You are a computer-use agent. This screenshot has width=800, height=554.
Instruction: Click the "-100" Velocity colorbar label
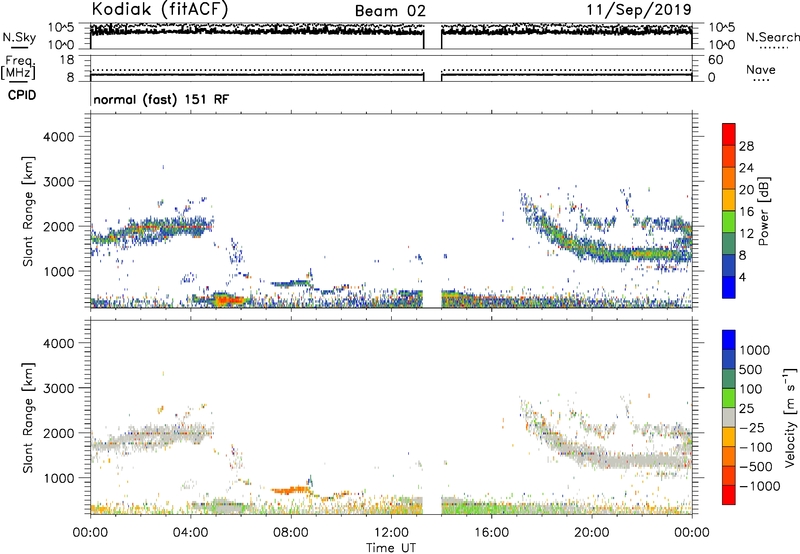coord(756,447)
